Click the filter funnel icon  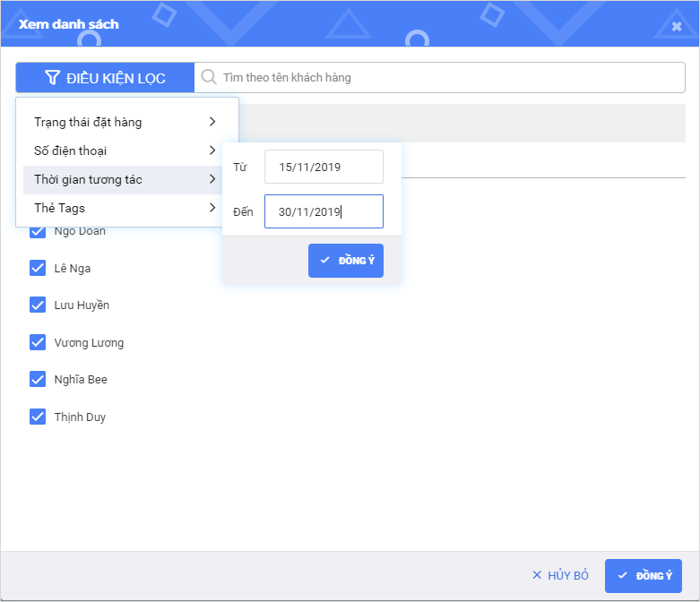coord(53,78)
